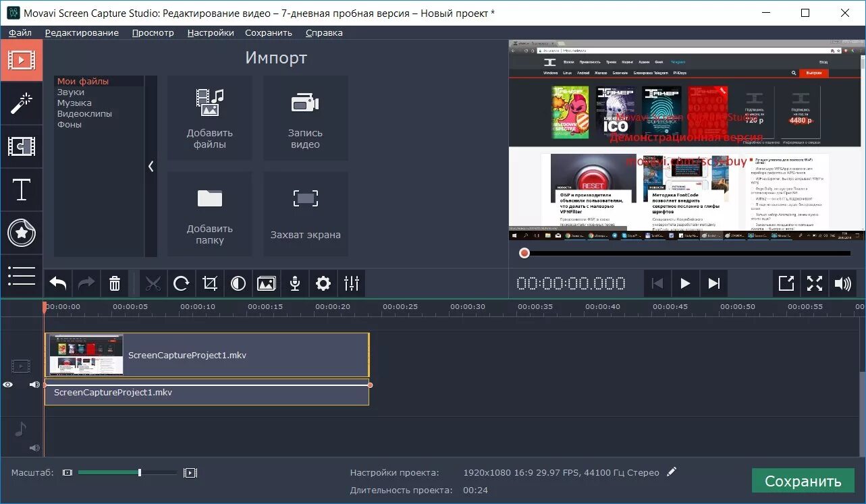Collapse the import categories panel arrow
Image resolution: width=866 pixels, height=504 pixels.
151,166
